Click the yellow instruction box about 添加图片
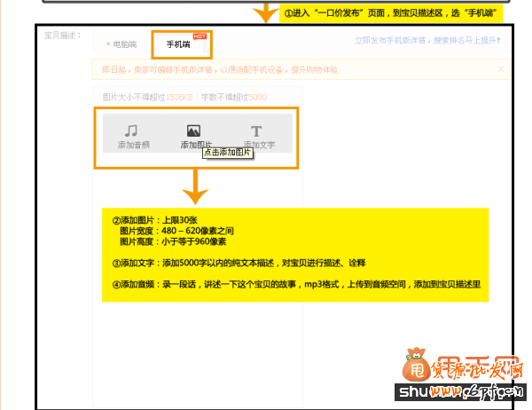532x410 pixels. point(295,255)
